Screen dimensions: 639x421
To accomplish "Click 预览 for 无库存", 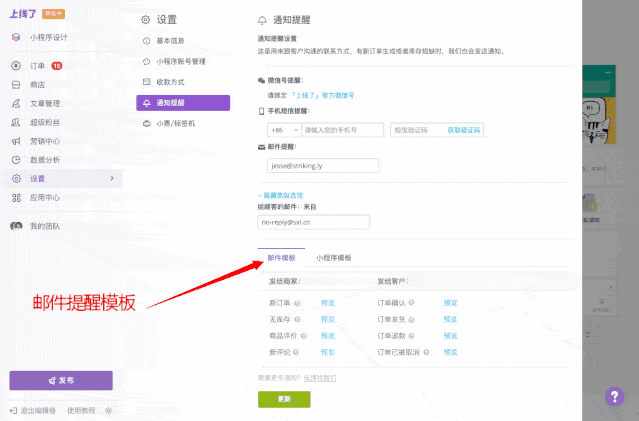I will (x=328, y=320).
